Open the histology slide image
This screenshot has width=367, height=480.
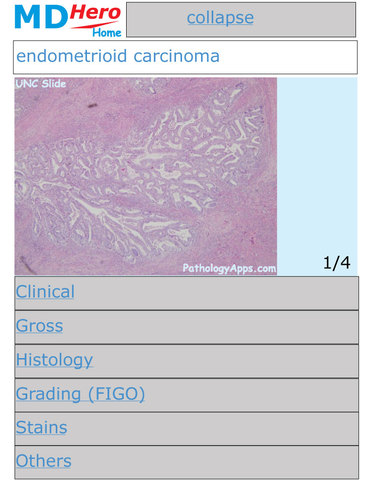point(146,176)
